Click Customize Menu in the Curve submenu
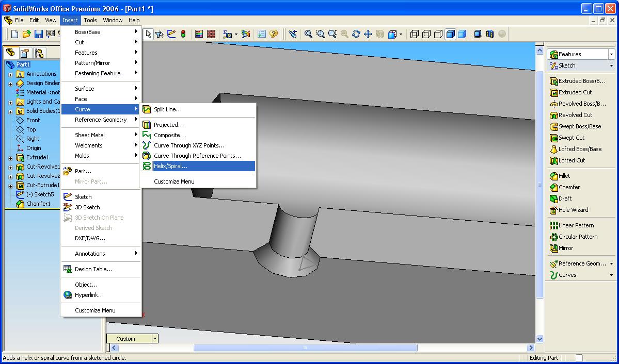Screen dimensions: 619x364 coord(198,181)
